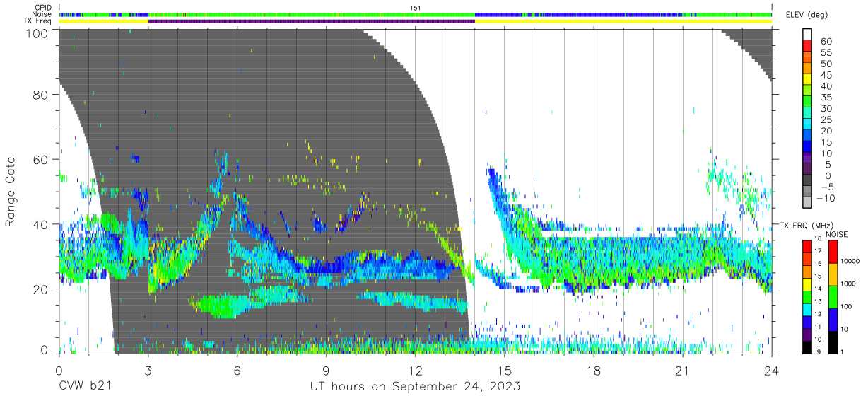
Task: Click the UT hours on September 24, 2023 title
Action: point(415,386)
